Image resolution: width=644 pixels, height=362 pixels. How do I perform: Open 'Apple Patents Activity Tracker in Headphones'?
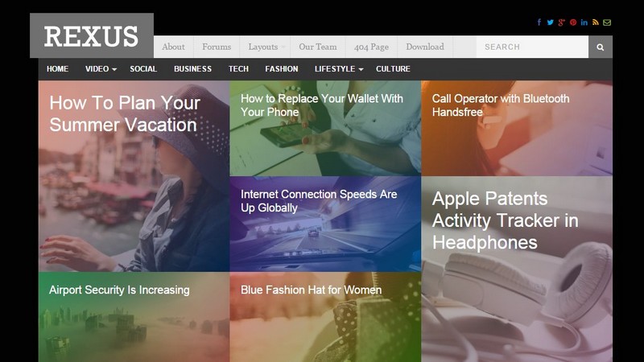point(506,220)
